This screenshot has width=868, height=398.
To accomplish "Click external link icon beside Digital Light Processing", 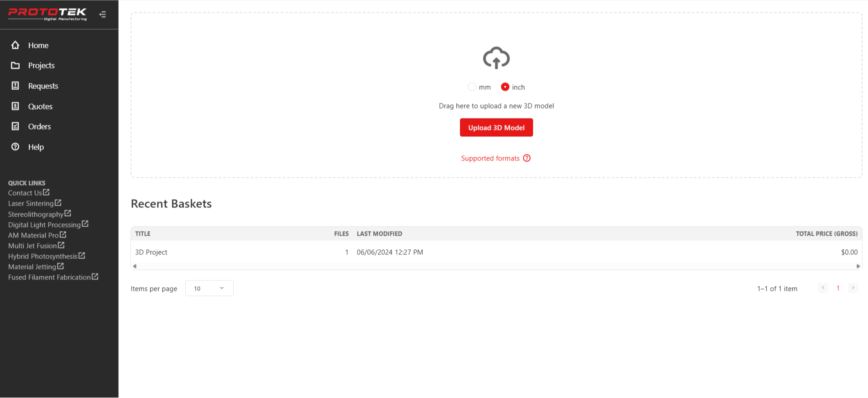I will [x=85, y=224].
